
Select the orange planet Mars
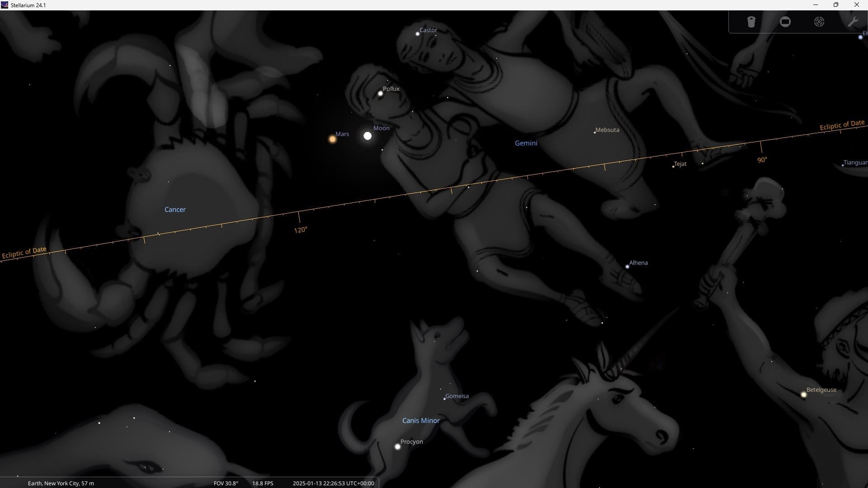pyautogui.click(x=332, y=139)
